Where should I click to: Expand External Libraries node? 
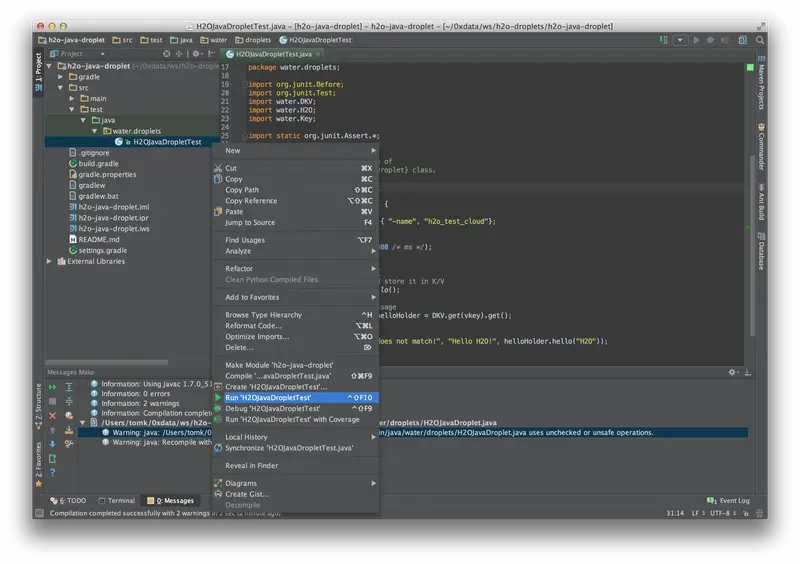[x=49, y=261]
